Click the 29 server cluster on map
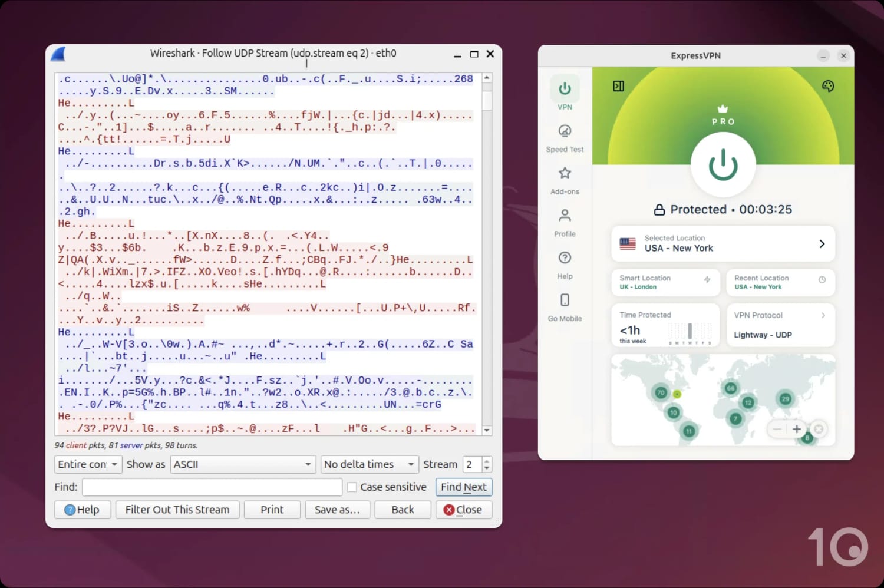This screenshot has height=588, width=884. point(785,399)
